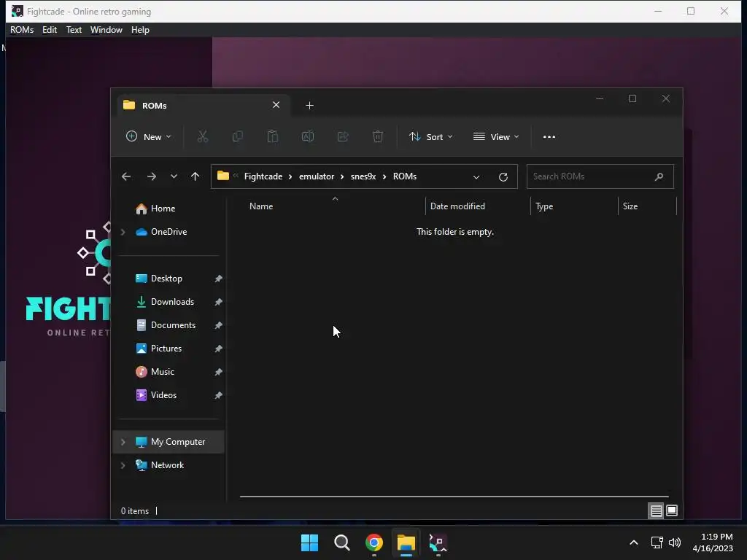Click the Rename icon in toolbar
This screenshot has width=747, height=560.
tap(308, 136)
